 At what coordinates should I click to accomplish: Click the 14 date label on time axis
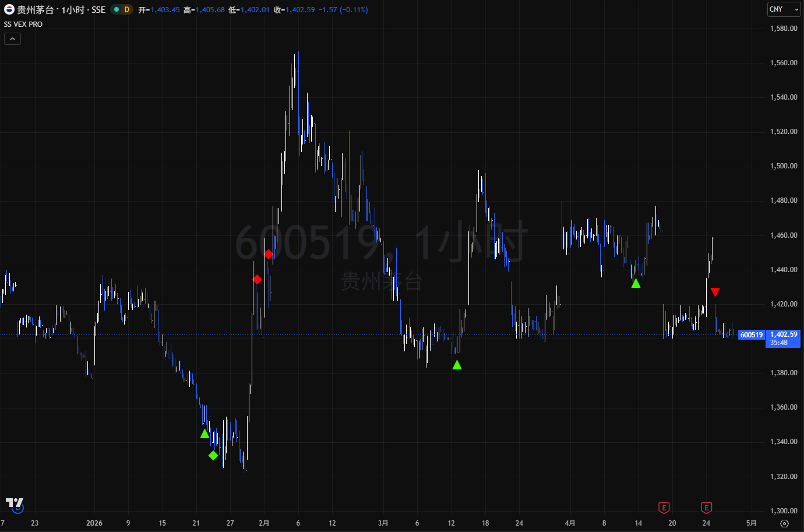point(639,523)
